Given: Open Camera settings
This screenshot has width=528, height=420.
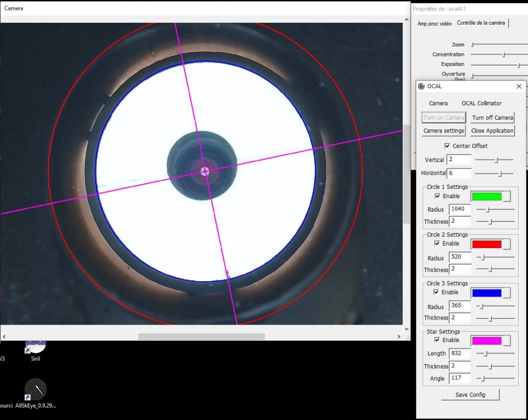Looking at the screenshot, I should tap(444, 131).
